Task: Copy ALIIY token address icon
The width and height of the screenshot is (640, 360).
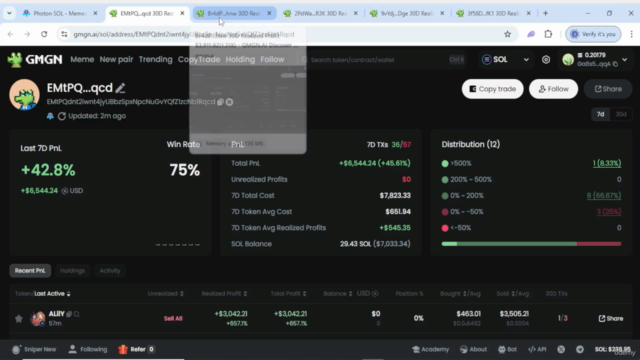Action: tap(69, 314)
